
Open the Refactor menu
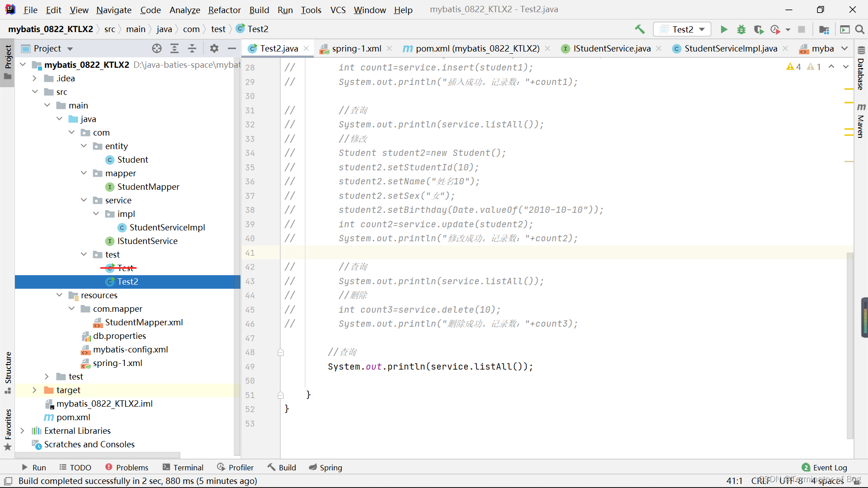[x=224, y=10]
